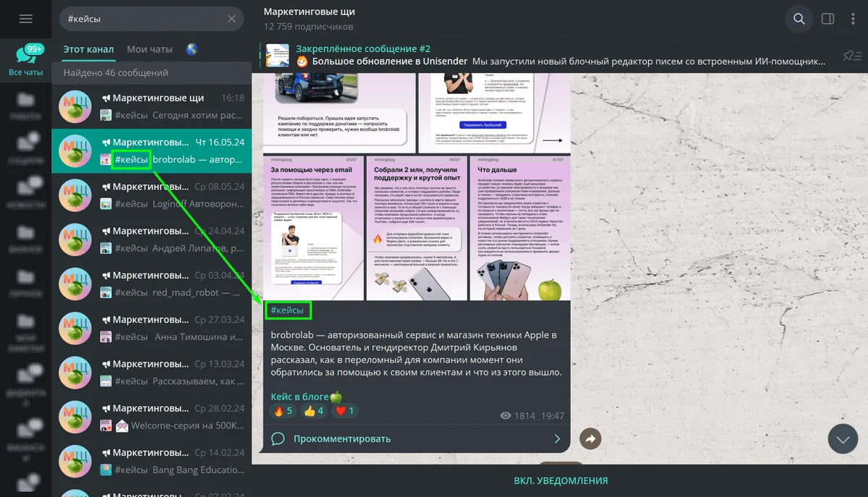Click ВКЛ. УВЕДОМЛЕНИЯ to unmute channel
Viewport: 868px width, 497px height.
pyautogui.click(x=561, y=480)
